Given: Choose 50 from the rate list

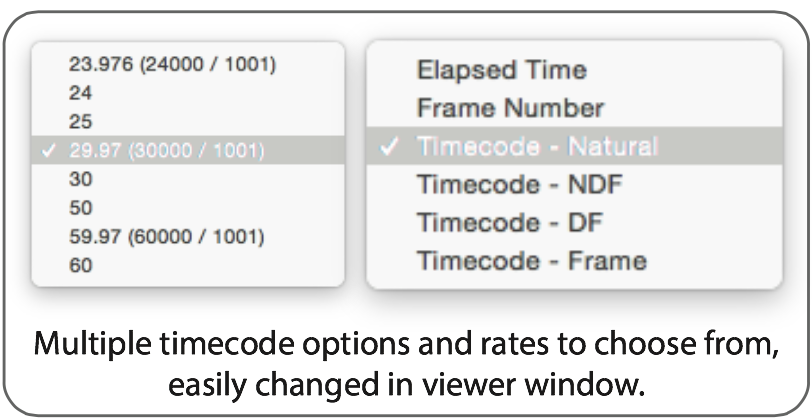Looking at the screenshot, I should pyautogui.click(x=80, y=209).
